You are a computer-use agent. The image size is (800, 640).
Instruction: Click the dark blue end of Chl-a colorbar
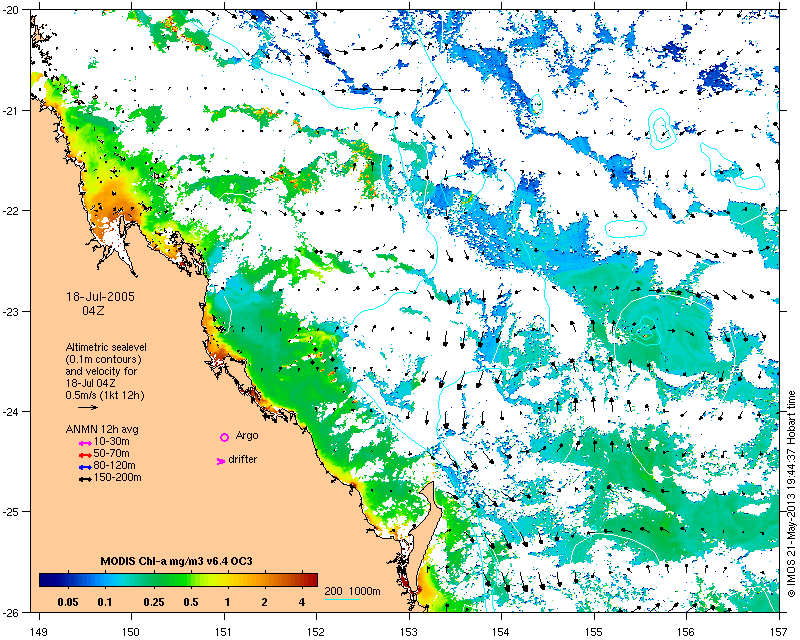[x=46, y=580]
